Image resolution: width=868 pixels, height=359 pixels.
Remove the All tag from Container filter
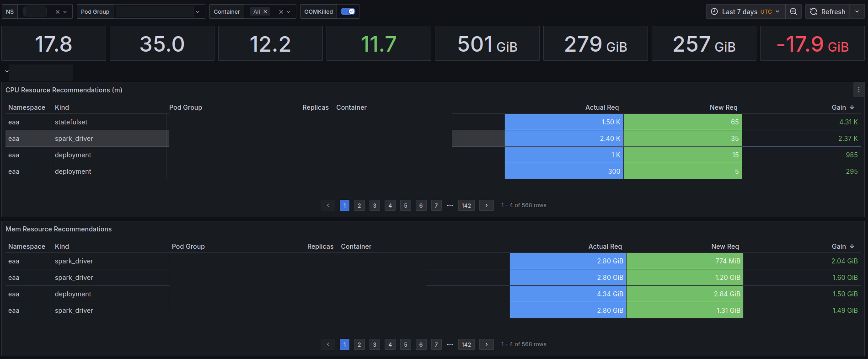coord(265,12)
